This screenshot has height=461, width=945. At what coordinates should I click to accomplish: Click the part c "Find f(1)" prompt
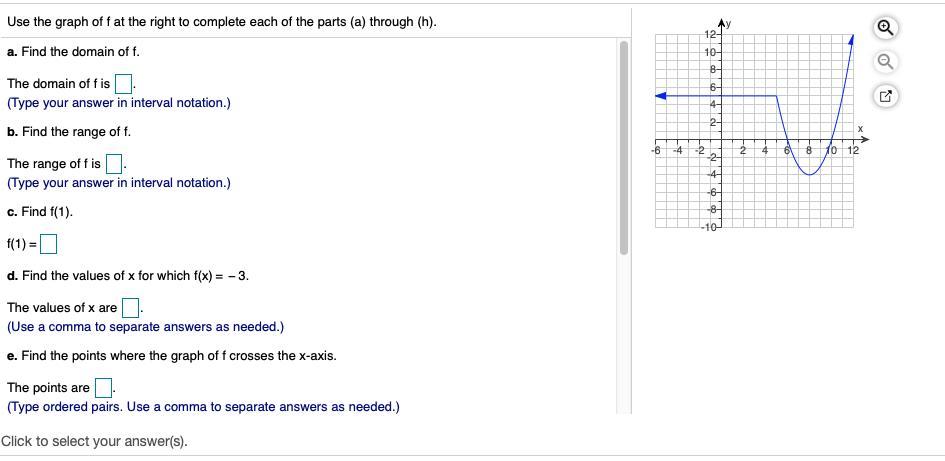point(40,212)
